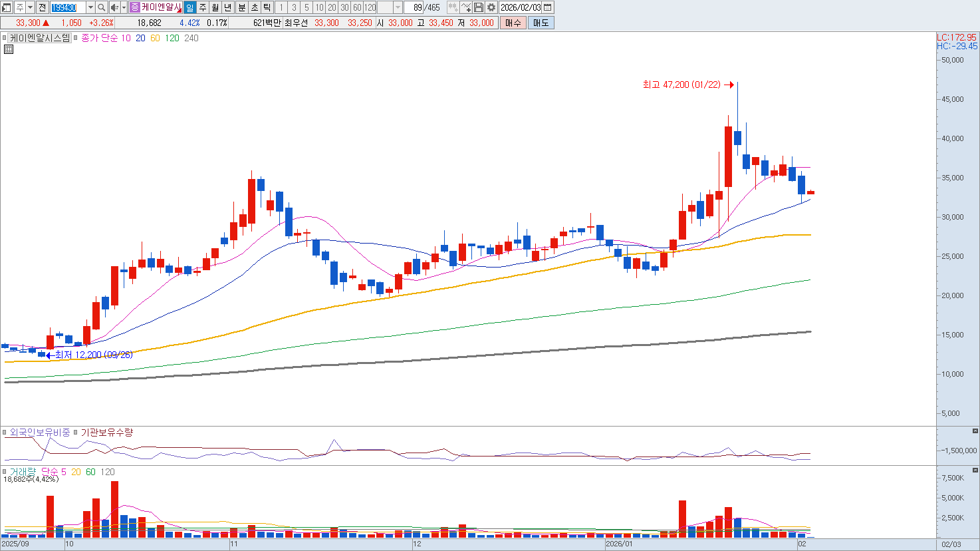Click the 60 moving average color label
The width and height of the screenshot is (980, 551).
pos(155,38)
